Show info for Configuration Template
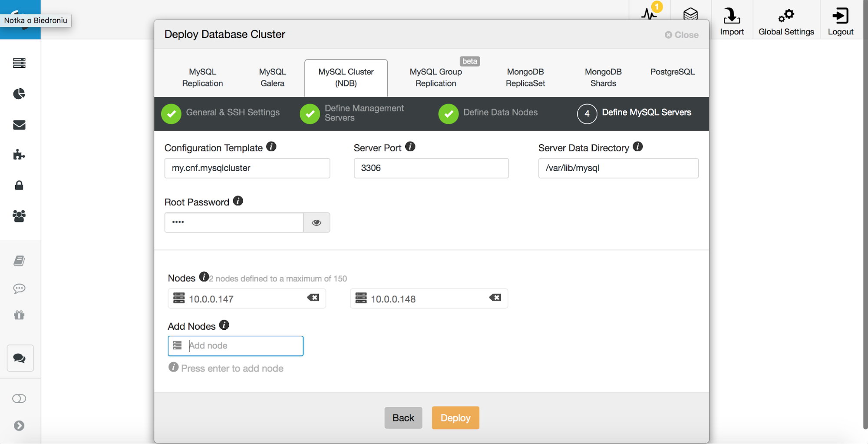868x444 pixels. (x=271, y=146)
